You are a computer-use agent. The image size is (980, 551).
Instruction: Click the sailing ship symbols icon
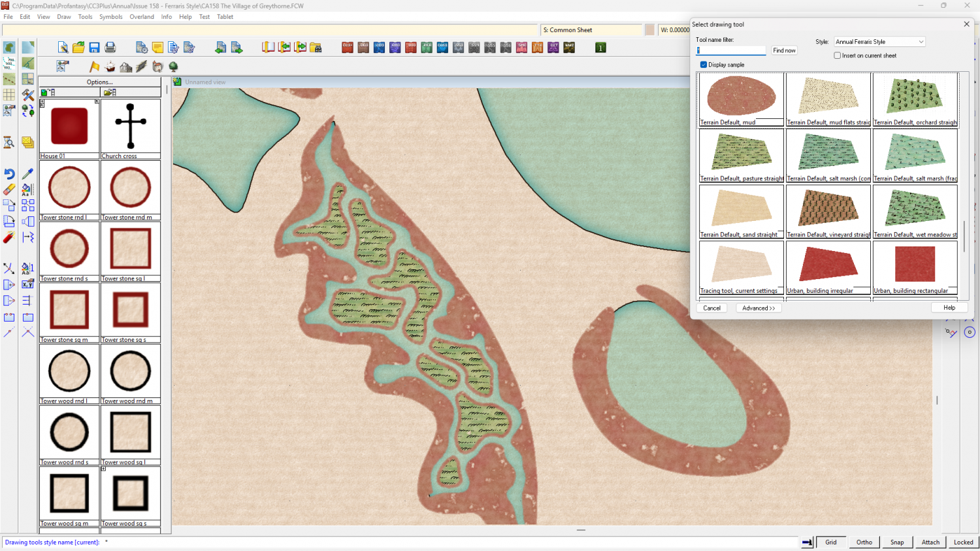[110, 67]
